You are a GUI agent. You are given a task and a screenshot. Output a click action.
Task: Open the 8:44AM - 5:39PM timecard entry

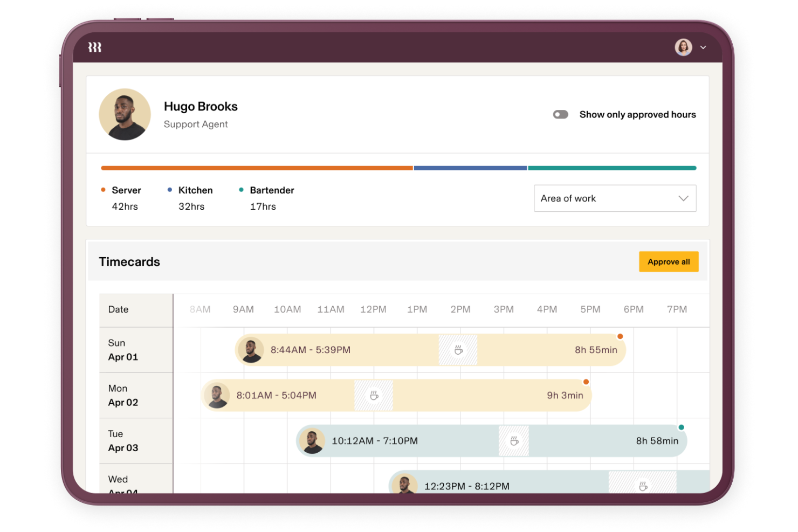click(311, 350)
